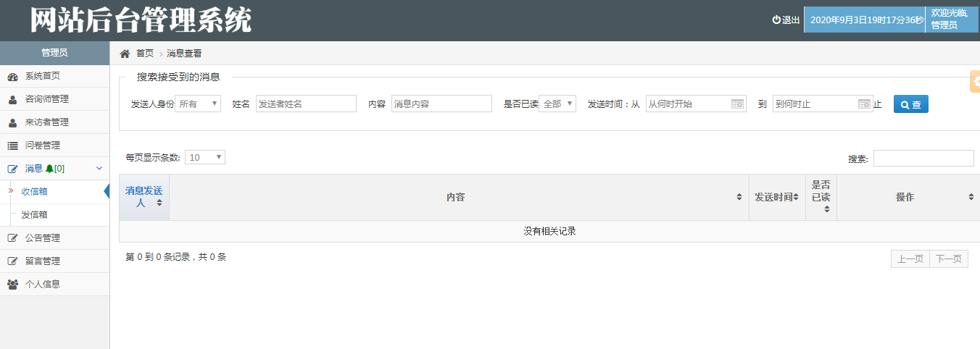The width and height of the screenshot is (980, 349).
Task: Open calendar icon in 到何时止 field
Action: click(864, 104)
